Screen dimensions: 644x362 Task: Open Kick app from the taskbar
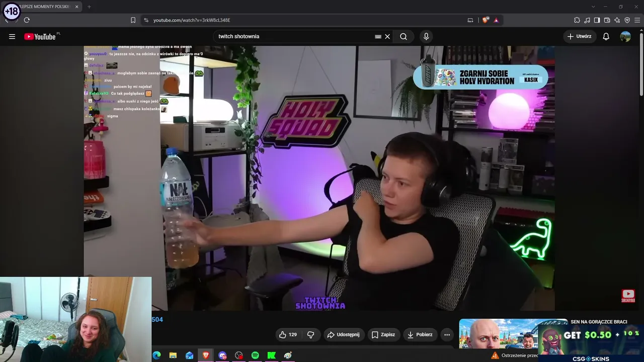point(272,355)
